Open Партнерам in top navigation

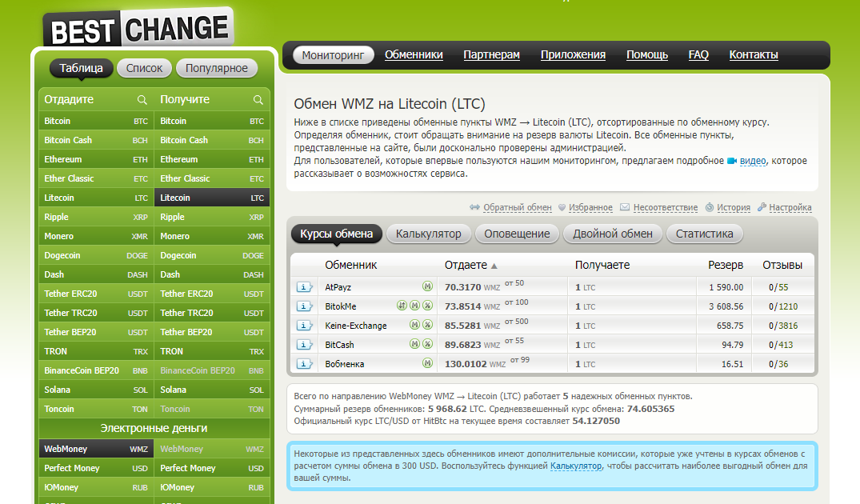(x=491, y=55)
